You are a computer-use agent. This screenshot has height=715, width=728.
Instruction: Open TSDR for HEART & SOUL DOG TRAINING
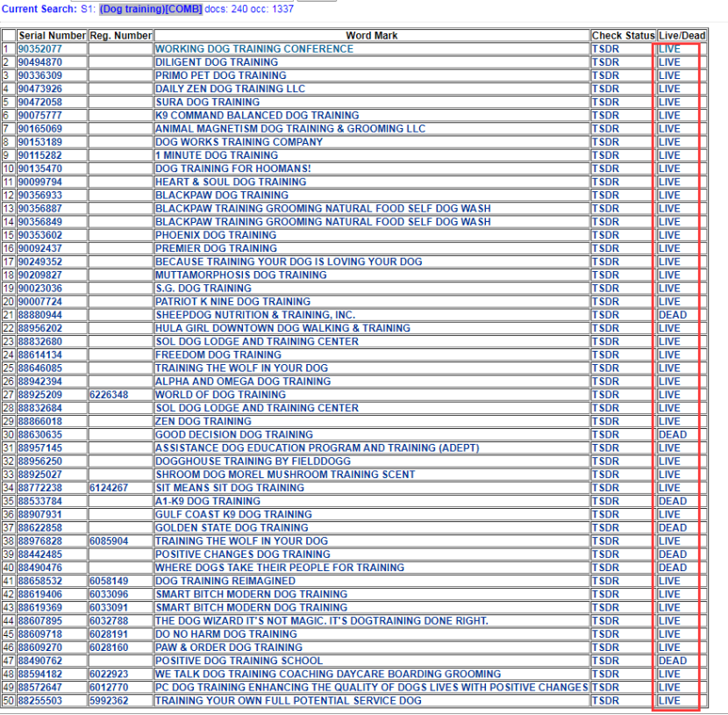click(605, 182)
